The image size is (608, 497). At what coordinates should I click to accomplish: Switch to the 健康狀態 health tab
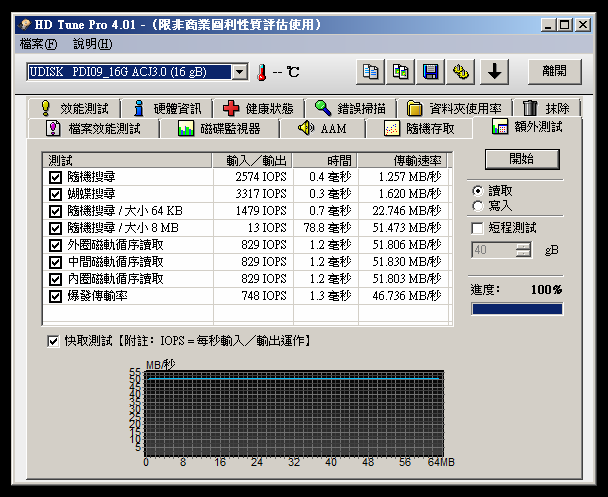(259, 108)
